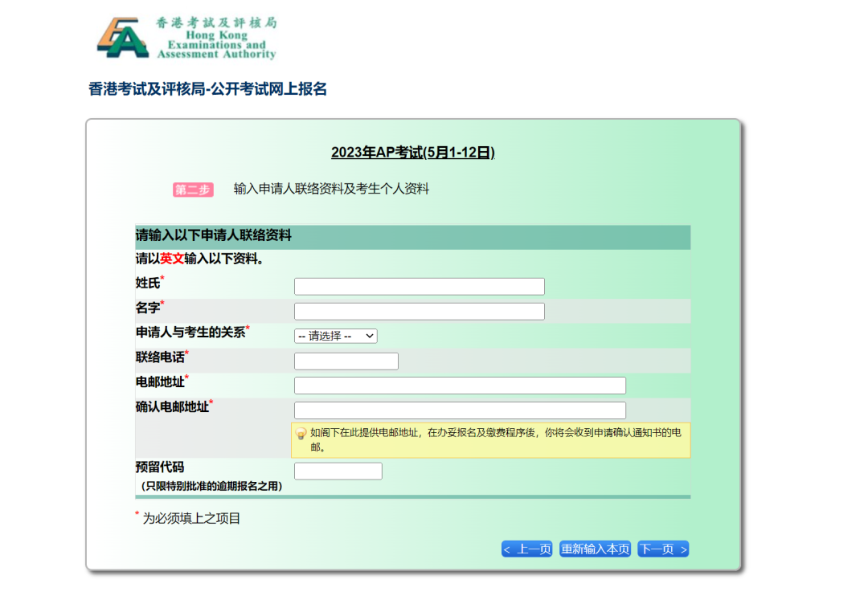Viewport: 868px width, 600px height.
Task: Click the 输入申请人联络资料及考生个人资料 step description
Action: pyautogui.click(x=331, y=189)
